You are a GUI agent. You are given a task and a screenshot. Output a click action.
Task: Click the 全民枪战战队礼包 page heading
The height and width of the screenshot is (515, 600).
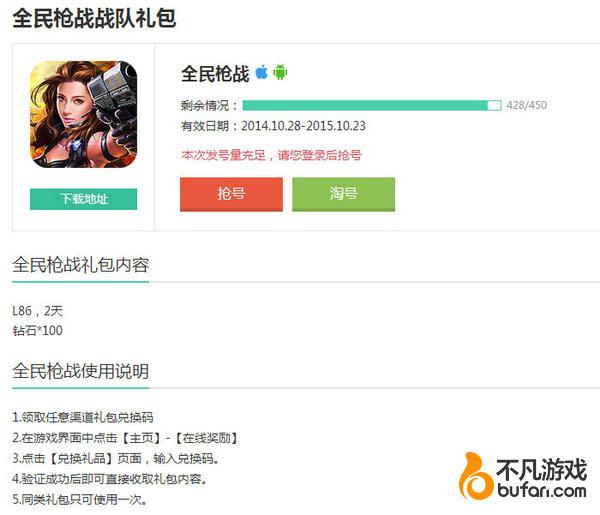coord(94,18)
